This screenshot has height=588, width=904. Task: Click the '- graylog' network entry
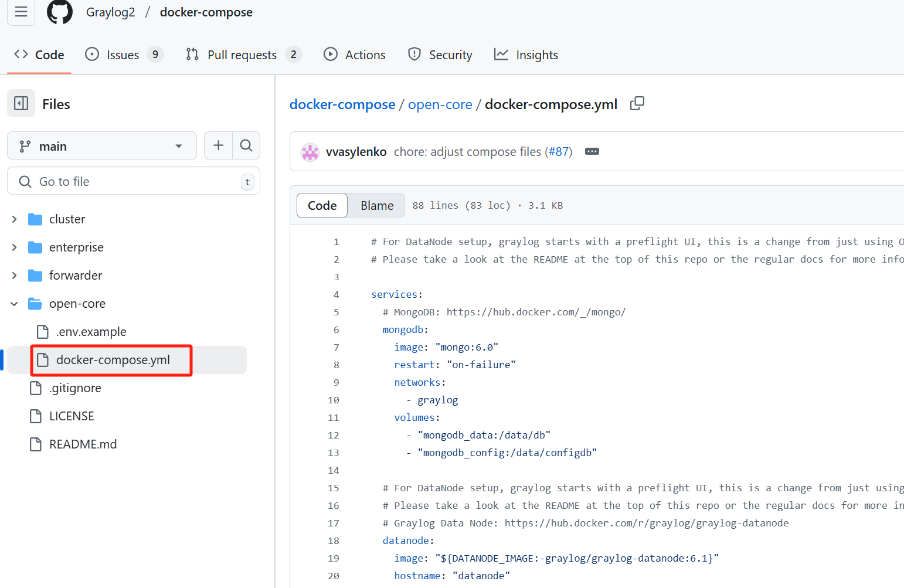(x=432, y=400)
